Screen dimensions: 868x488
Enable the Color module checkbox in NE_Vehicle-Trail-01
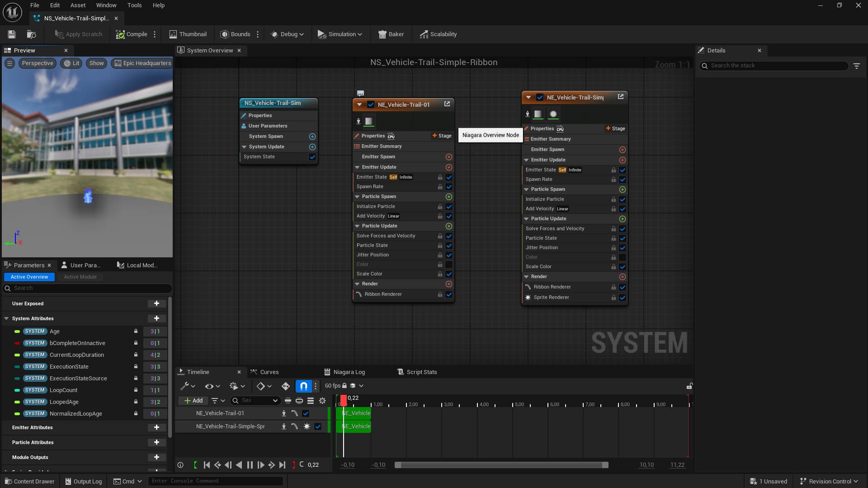pyautogui.click(x=449, y=264)
